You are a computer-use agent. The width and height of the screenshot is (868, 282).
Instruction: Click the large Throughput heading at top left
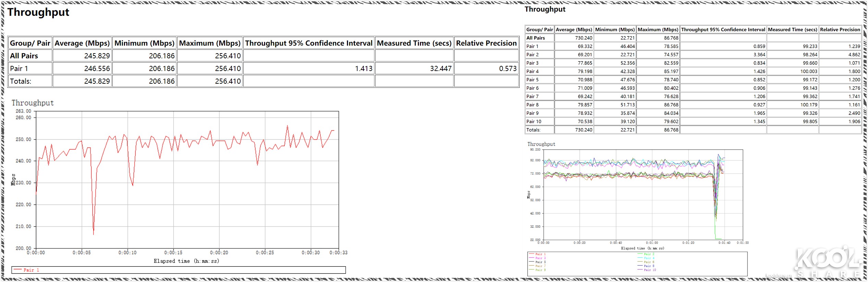38,12
